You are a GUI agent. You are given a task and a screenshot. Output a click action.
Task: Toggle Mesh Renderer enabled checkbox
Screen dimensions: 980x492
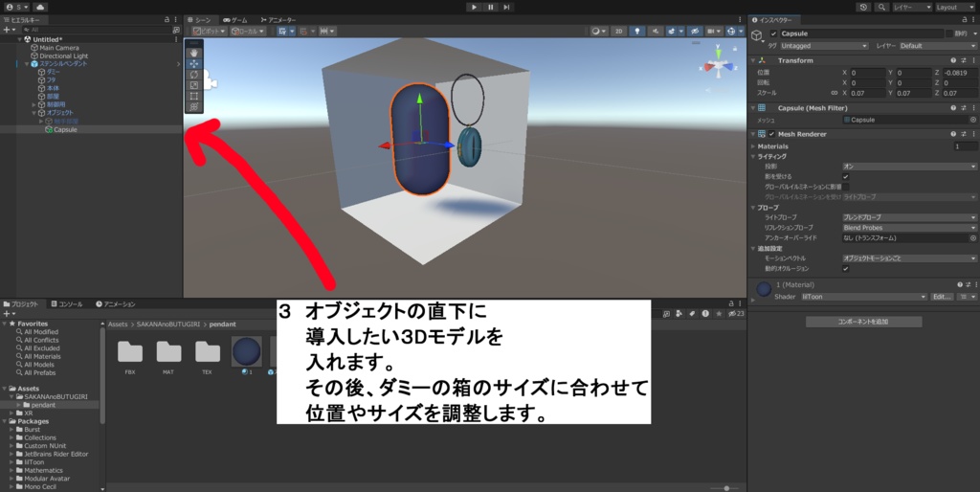772,134
